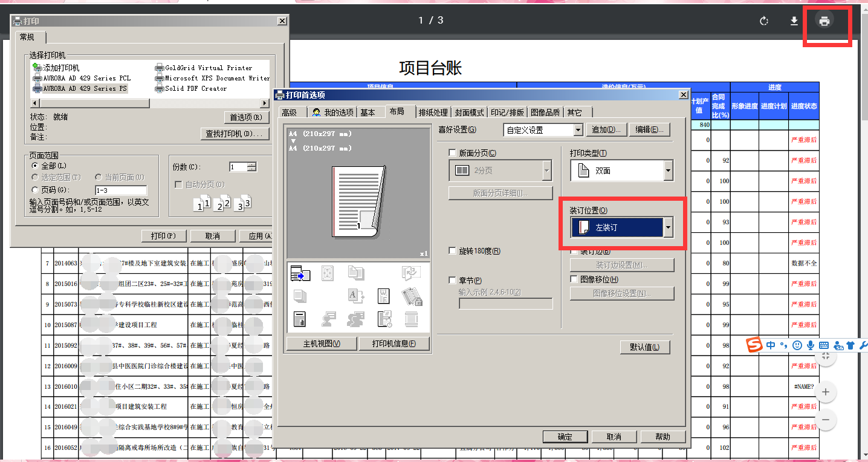Select the AURORA AD 429 Series PCL printer
The image size is (868, 462).
[82, 78]
